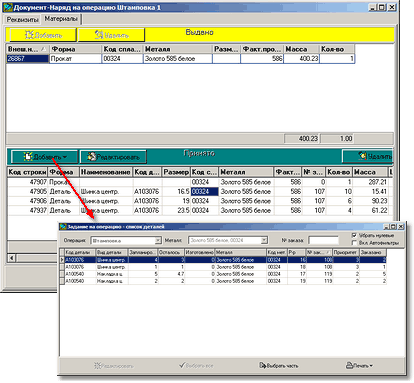This screenshot has height=383, width=414.
Task: Click Редактировать in the Принято toolbar
Action: 113,157
